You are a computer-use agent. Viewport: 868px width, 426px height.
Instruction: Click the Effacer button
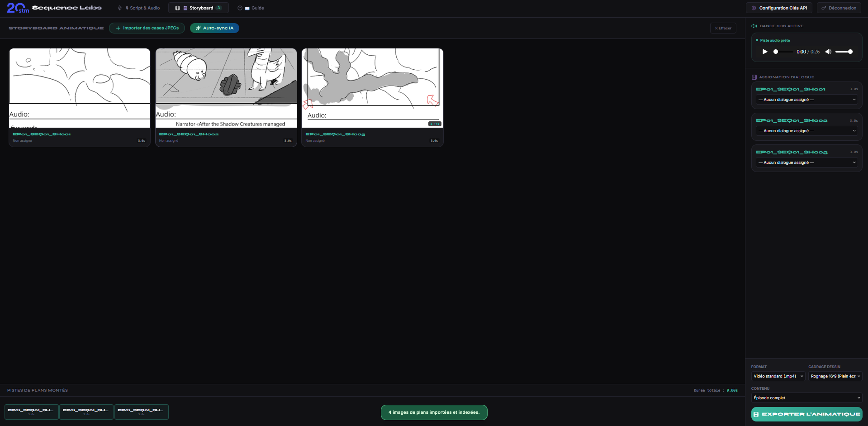point(723,28)
